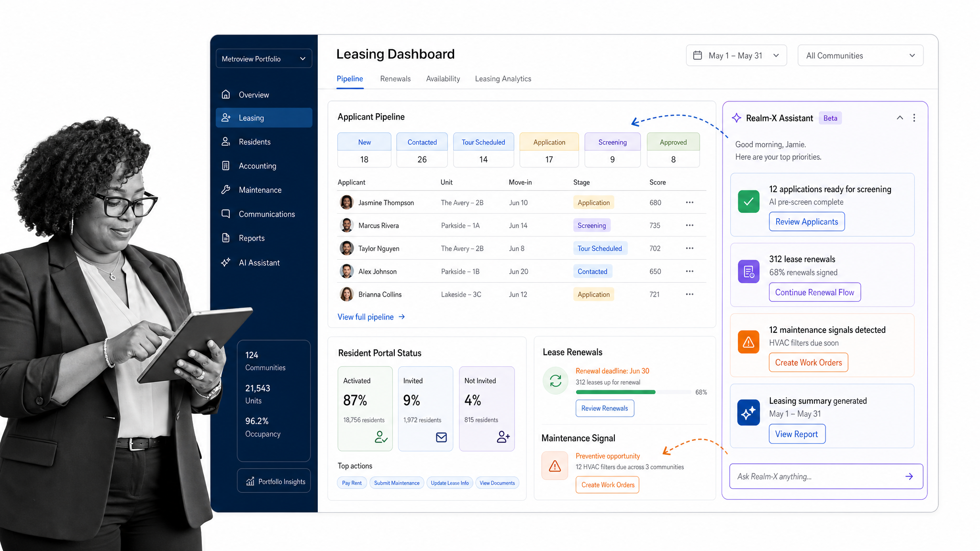Open the View full pipeline link
Viewport: 980px width, 551px height.
point(371,317)
